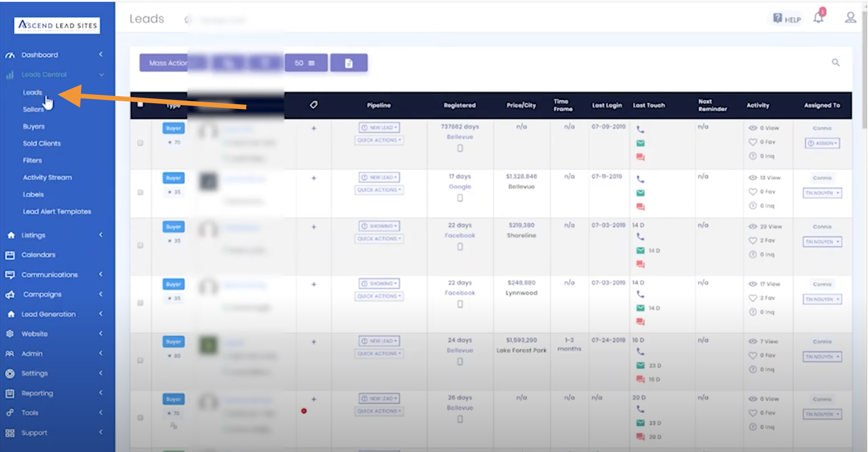Sort by Registered column header
Image resolution: width=868 pixels, height=452 pixels.
(460, 105)
